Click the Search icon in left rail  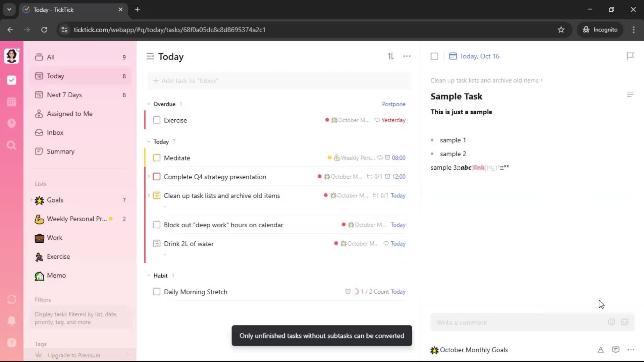11,145
